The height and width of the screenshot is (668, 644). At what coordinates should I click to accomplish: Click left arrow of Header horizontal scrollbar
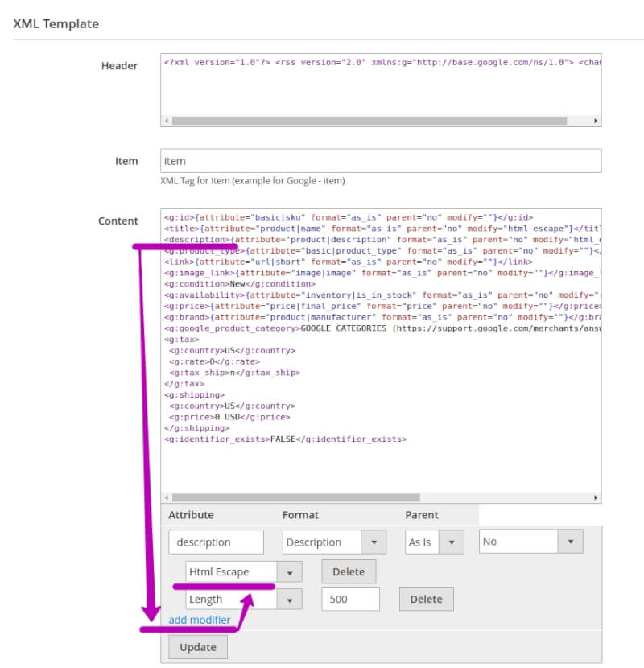(x=167, y=121)
